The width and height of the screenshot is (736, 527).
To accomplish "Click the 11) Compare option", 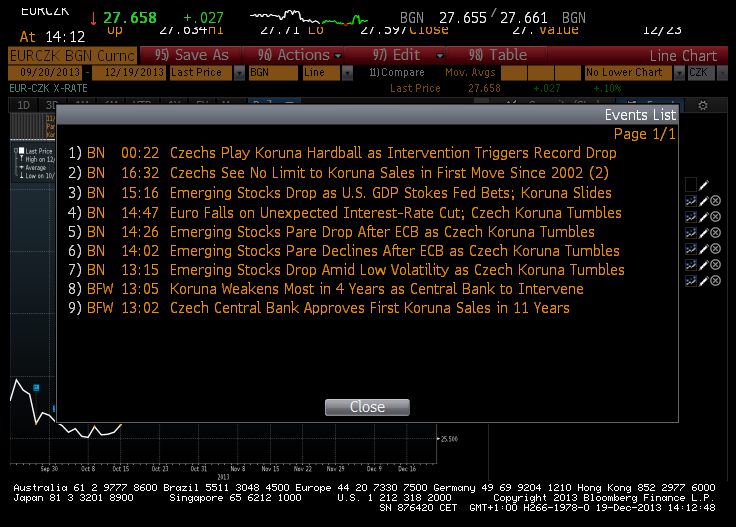I will coord(397,72).
